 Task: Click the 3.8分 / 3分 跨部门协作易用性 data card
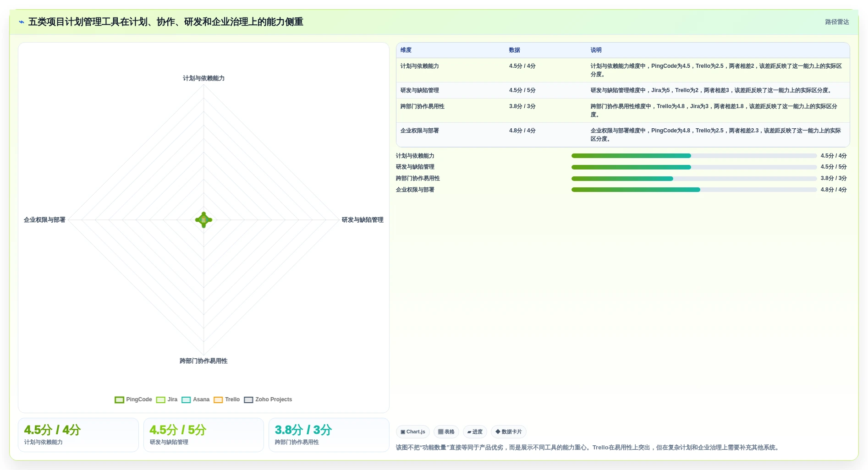[x=329, y=435]
